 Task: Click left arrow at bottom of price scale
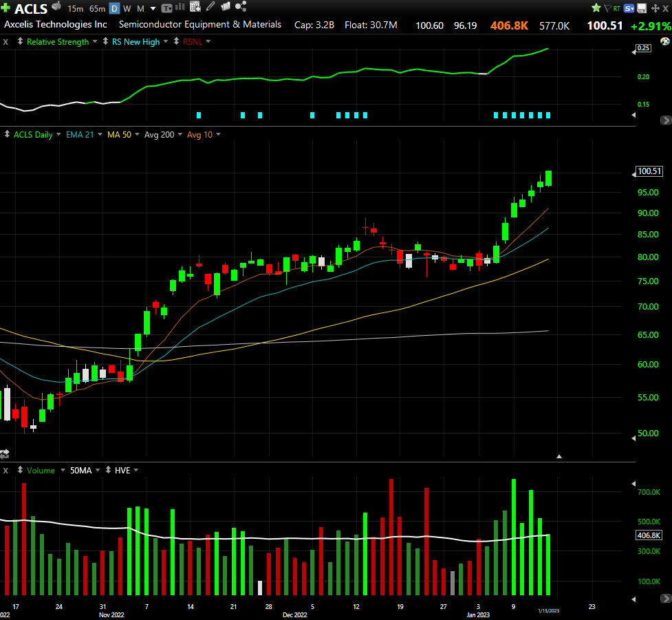[634, 438]
